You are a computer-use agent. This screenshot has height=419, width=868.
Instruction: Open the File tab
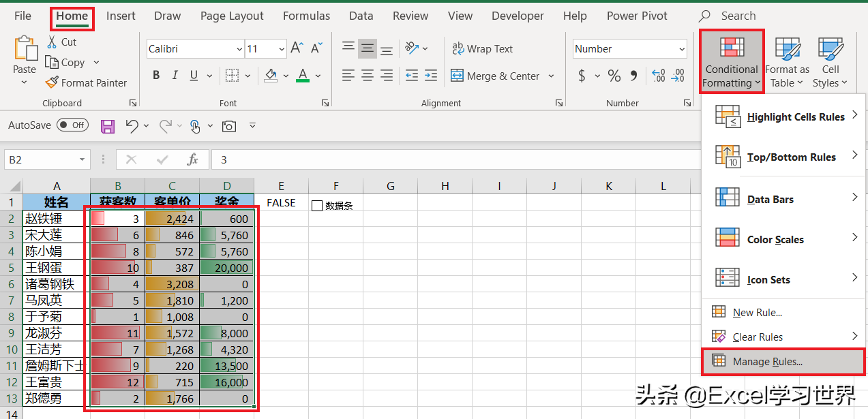(x=23, y=16)
